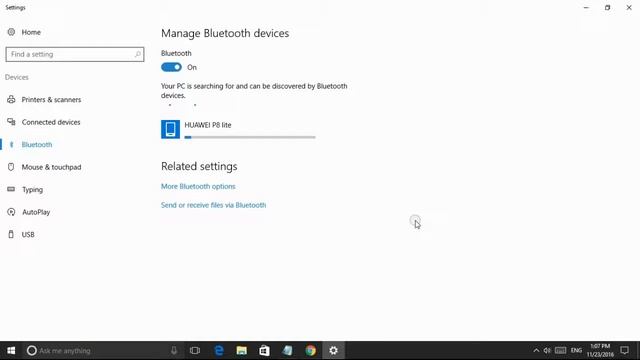Image resolution: width=640 pixels, height=360 pixels.
Task: Click the search magnifier in Find a setting
Action: [x=138, y=54]
